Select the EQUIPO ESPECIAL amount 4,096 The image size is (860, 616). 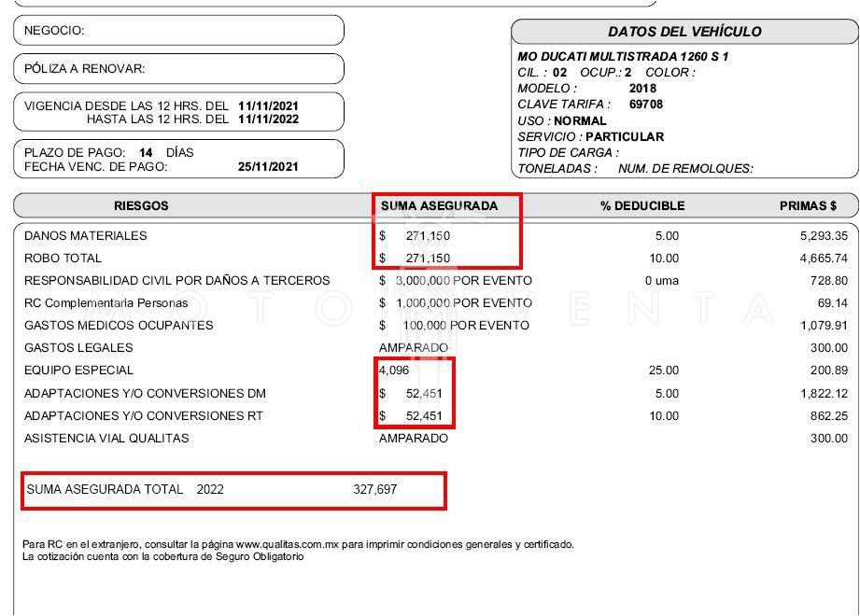[394, 371]
